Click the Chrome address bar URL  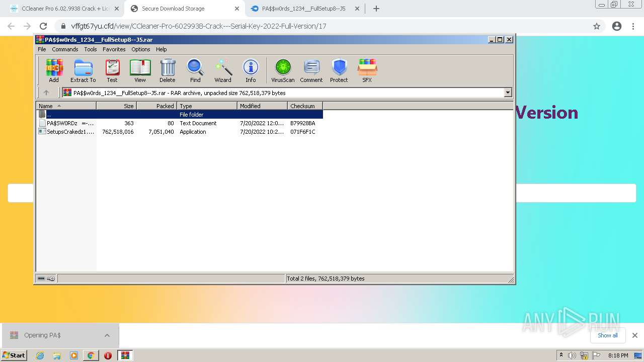coord(199,26)
